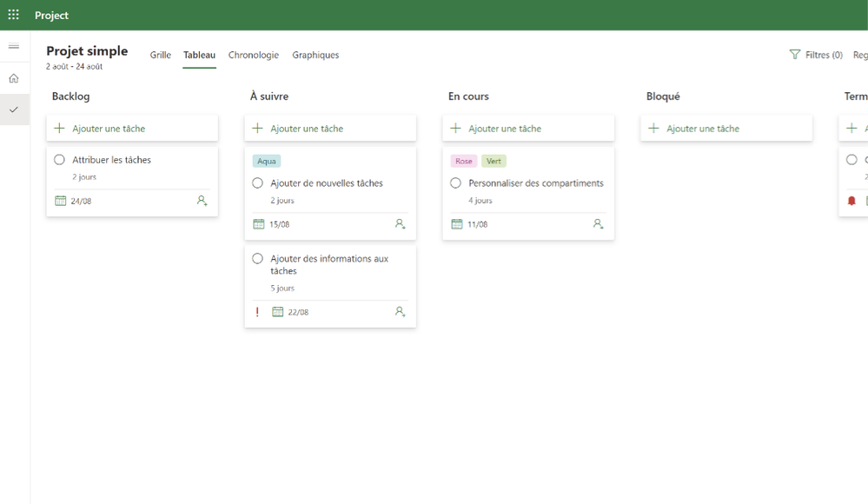Open the checkmark tasks icon in sidebar

13,109
